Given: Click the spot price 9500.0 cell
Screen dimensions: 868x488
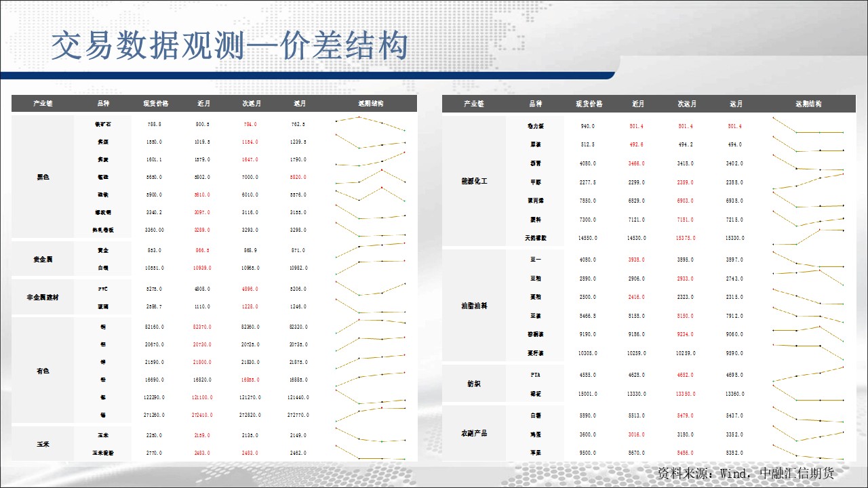Looking at the screenshot, I should coord(588,453).
